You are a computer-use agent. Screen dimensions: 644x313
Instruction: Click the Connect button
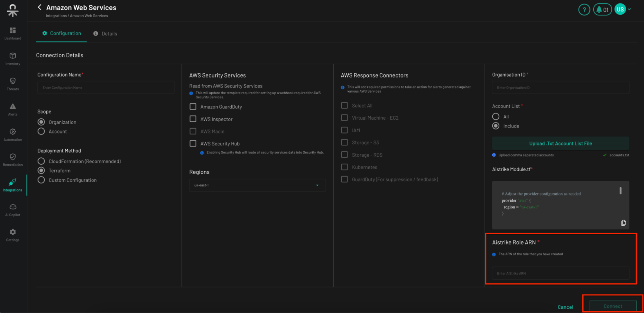point(613,306)
